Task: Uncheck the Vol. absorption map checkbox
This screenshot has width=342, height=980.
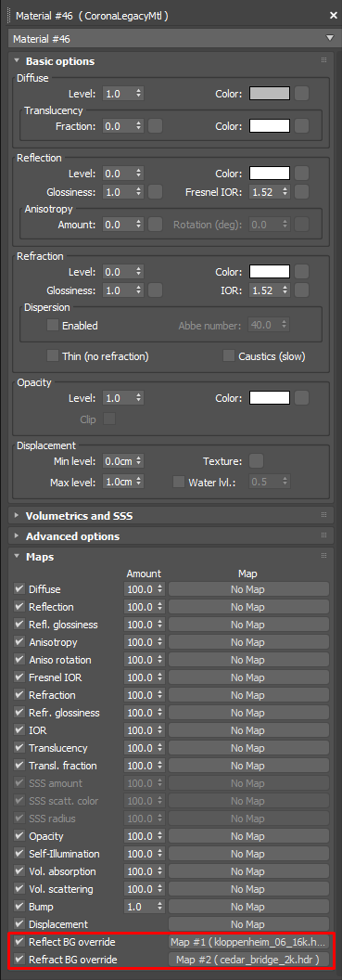Action: 19,871
